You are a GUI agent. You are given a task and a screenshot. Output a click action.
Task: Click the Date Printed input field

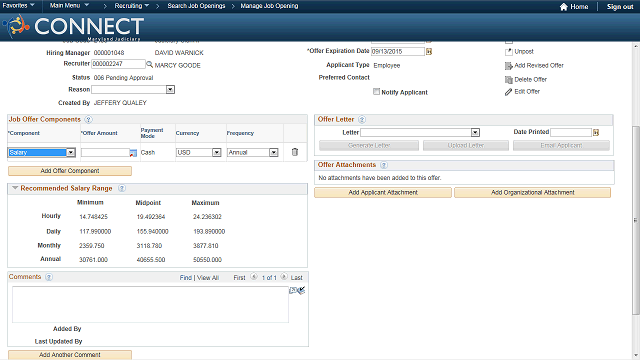coord(571,132)
